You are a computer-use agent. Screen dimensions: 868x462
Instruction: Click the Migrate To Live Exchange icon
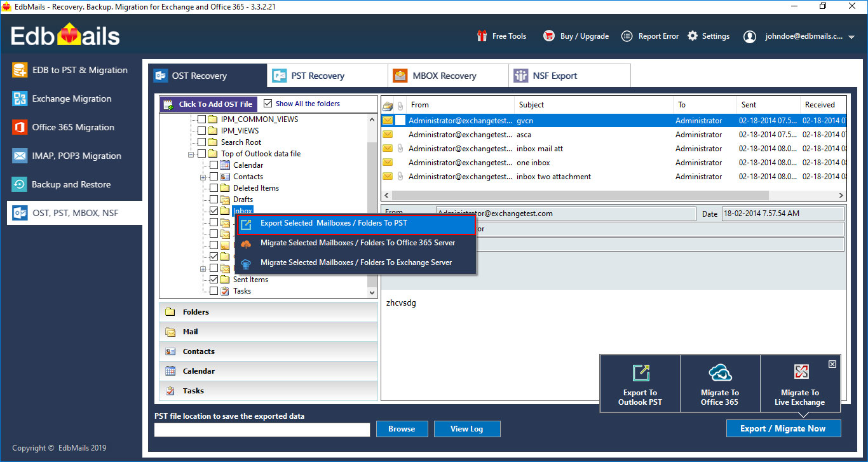[x=801, y=372]
